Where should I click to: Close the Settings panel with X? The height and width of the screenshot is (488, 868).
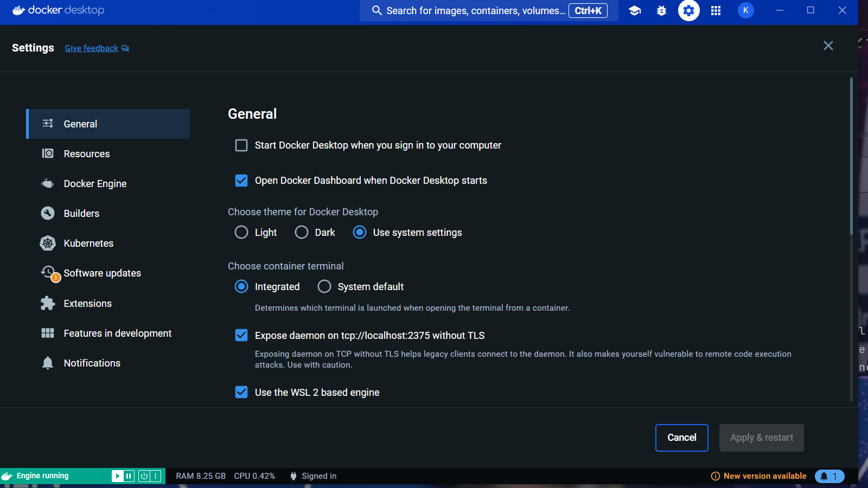[828, 46]
